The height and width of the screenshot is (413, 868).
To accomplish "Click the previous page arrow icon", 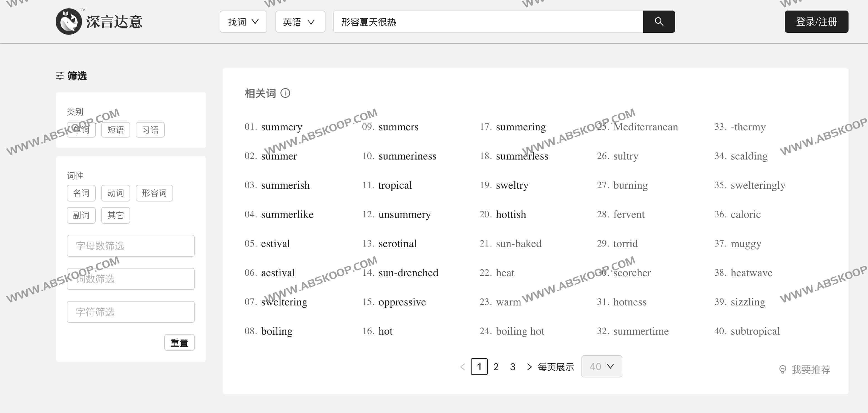I will point(463,367).
